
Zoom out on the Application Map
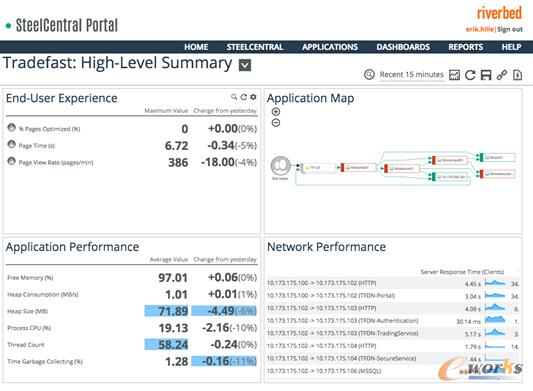276,123
